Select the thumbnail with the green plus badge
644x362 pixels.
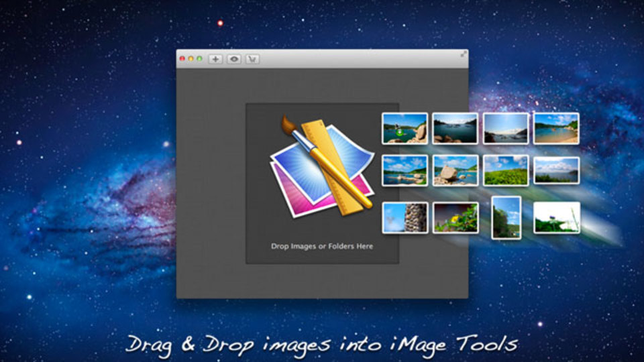click(x=405, y=129)
